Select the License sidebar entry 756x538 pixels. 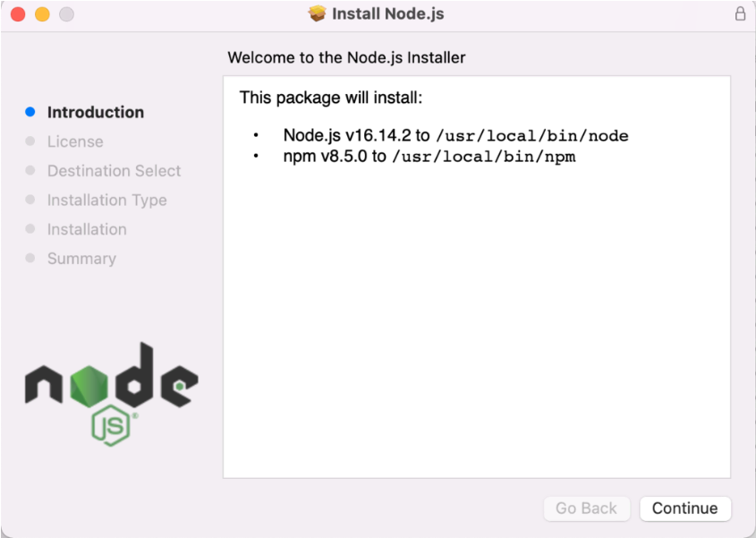(x=75, y=141)
